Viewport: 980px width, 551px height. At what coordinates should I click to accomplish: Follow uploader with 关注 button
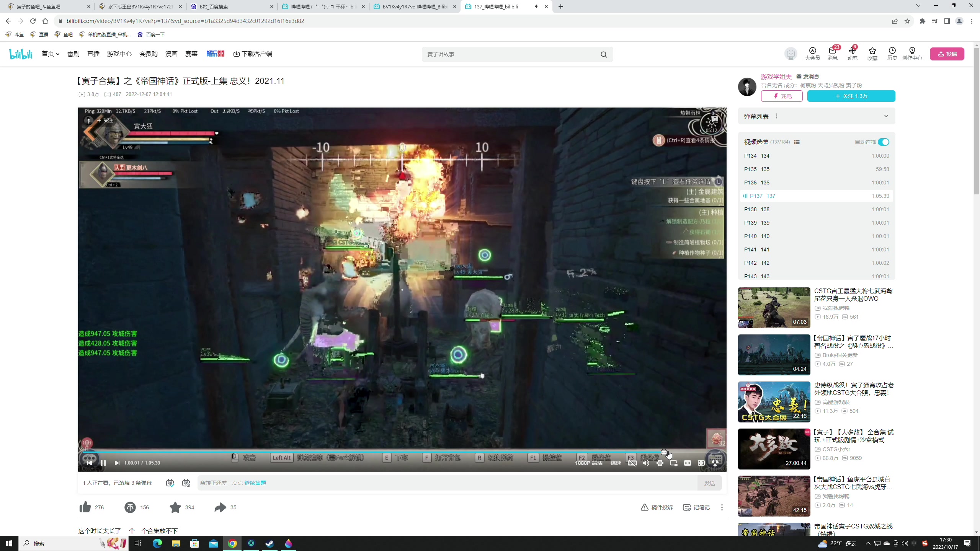click(x=851, y=96)
